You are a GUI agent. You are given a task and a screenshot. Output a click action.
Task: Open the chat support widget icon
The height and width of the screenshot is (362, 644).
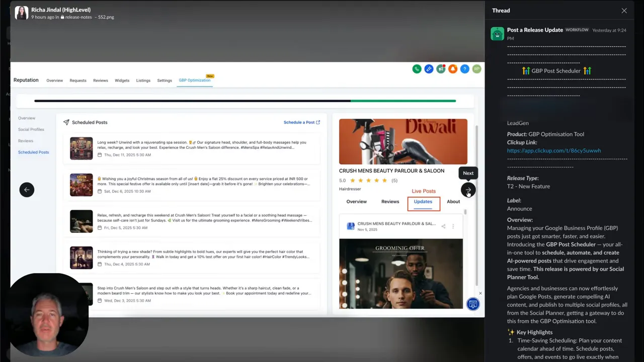(x=473, y=304)
